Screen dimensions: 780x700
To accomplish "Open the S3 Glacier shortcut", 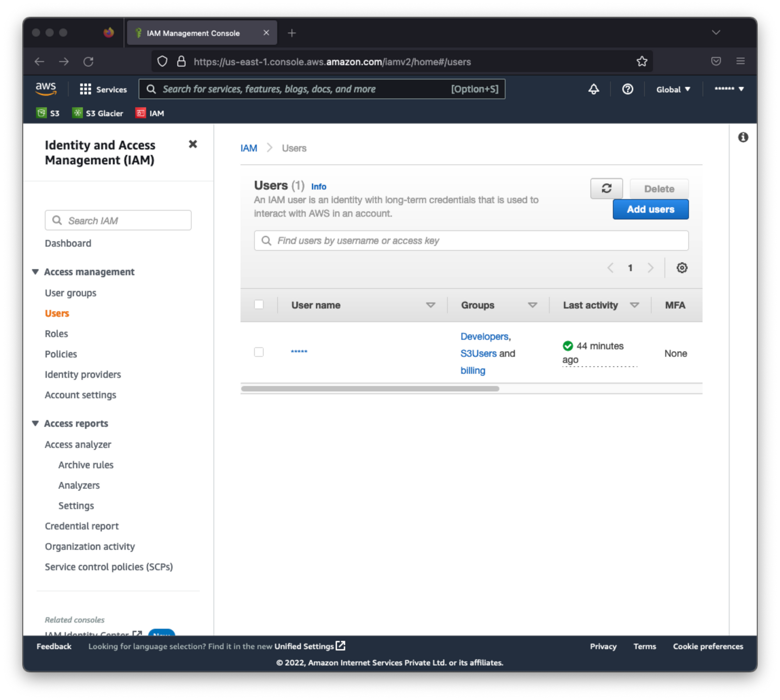I will [97, 113].
